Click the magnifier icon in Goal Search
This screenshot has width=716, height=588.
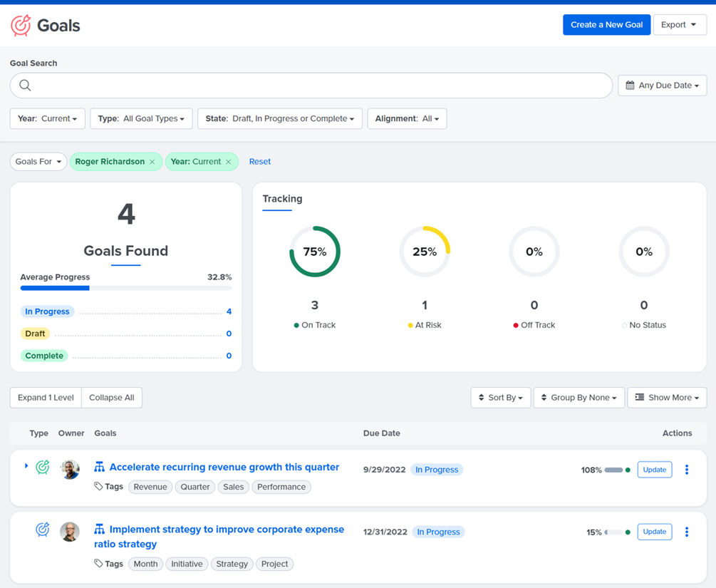coord(25,86)
